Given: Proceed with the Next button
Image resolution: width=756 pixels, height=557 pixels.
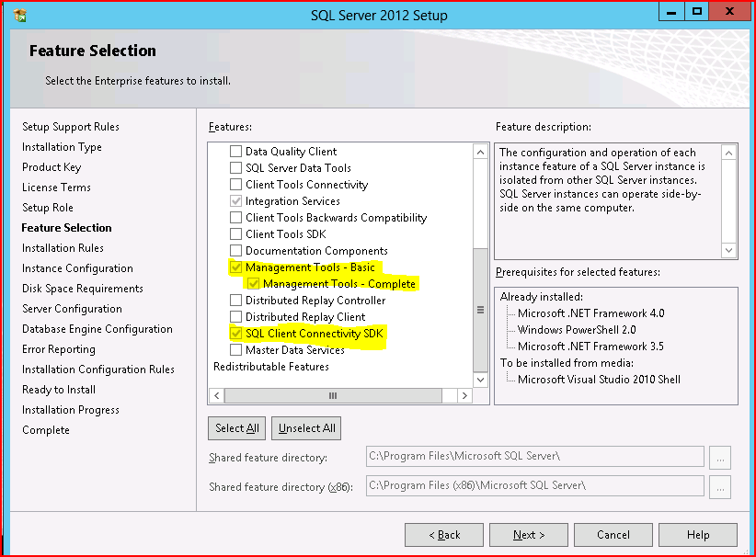Looking at the screenshot, I should [x=529, y=535].
